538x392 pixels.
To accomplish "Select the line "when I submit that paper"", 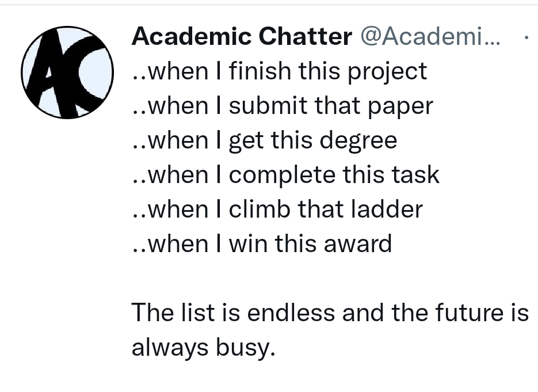I will (283, 106).
